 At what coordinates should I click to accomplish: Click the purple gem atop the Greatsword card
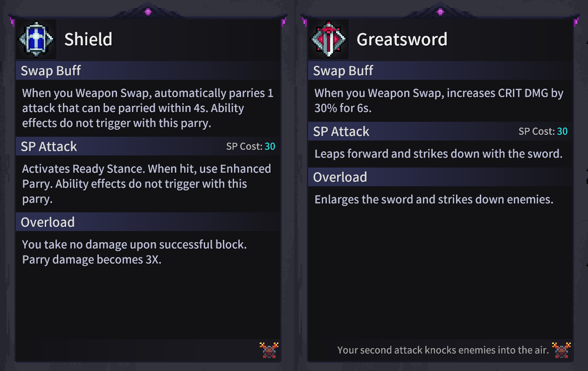(x=440, y=11)
